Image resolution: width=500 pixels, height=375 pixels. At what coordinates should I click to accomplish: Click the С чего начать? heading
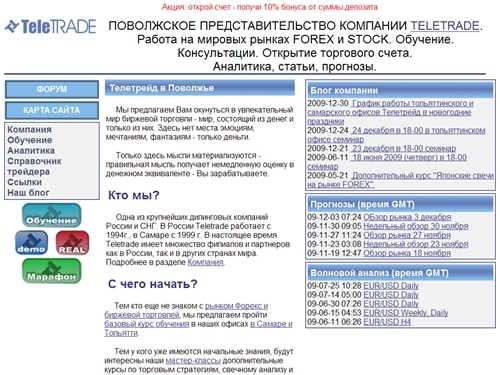tap(153, 284)
